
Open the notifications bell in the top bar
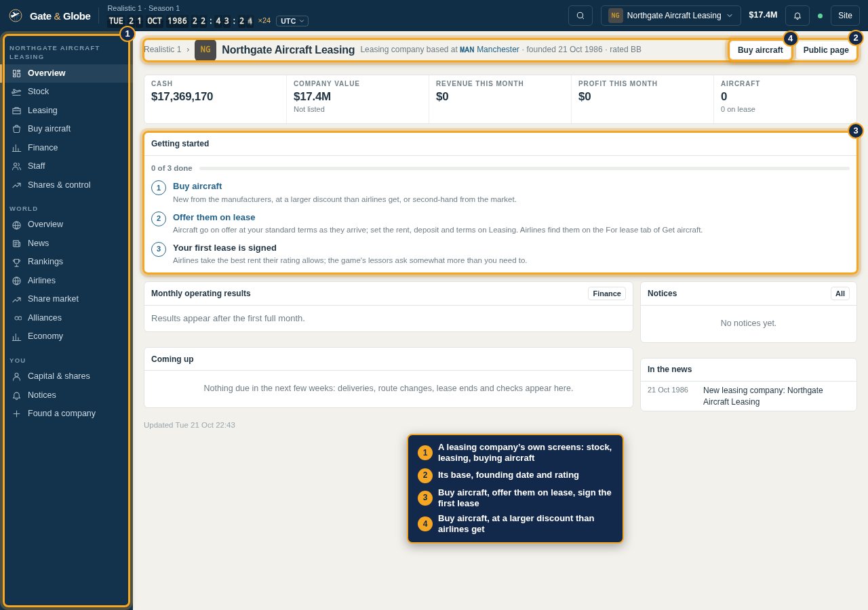[x=797, y=16]
